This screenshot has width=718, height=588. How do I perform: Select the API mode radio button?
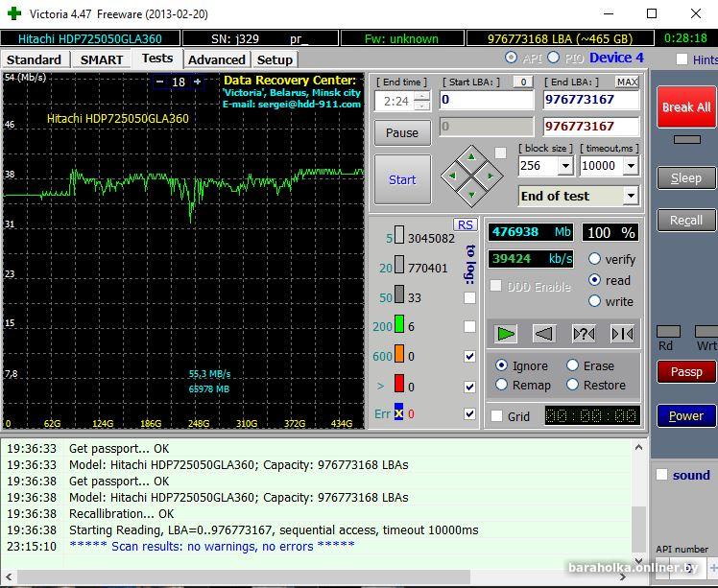point(511,58)
